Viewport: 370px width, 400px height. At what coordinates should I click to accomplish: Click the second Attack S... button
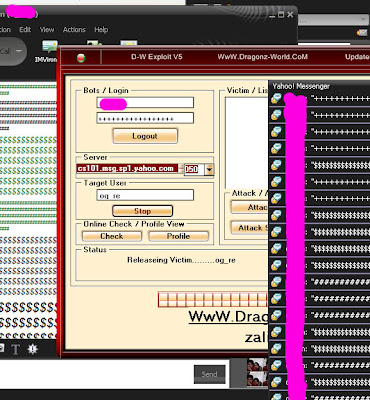click(x=250, y=228)
